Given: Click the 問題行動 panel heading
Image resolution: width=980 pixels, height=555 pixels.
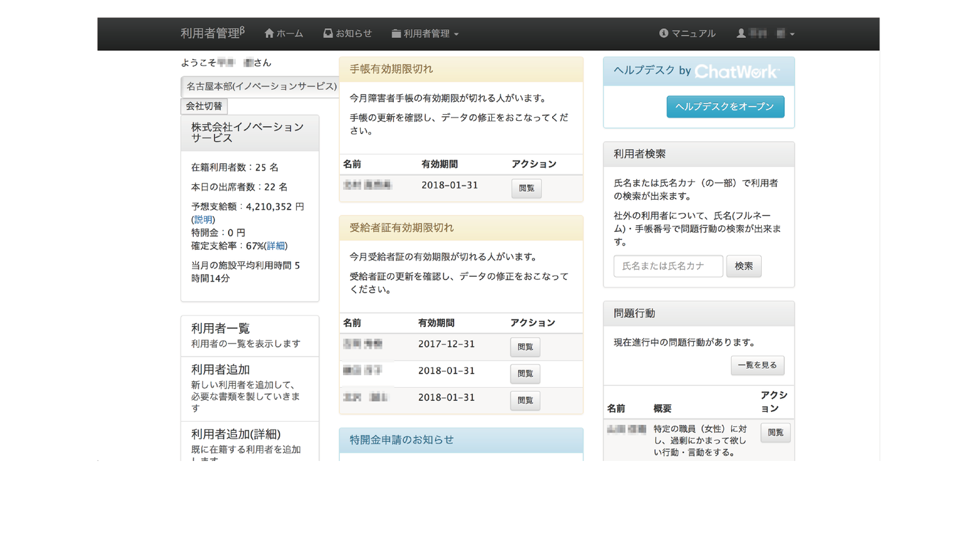Looking at the screenshot, I should [699, 313].
